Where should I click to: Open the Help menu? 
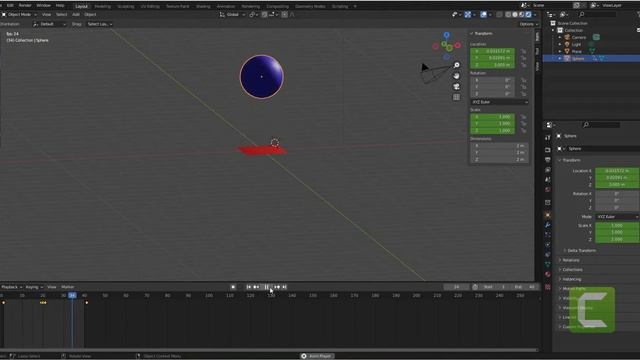point(60,5)
